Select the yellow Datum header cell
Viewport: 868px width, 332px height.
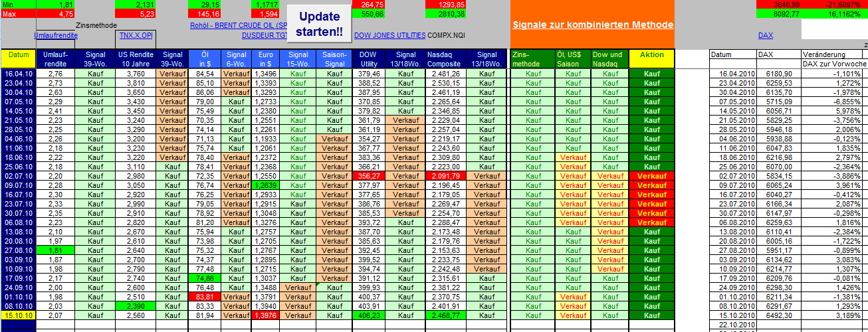(x=18, y=58)
